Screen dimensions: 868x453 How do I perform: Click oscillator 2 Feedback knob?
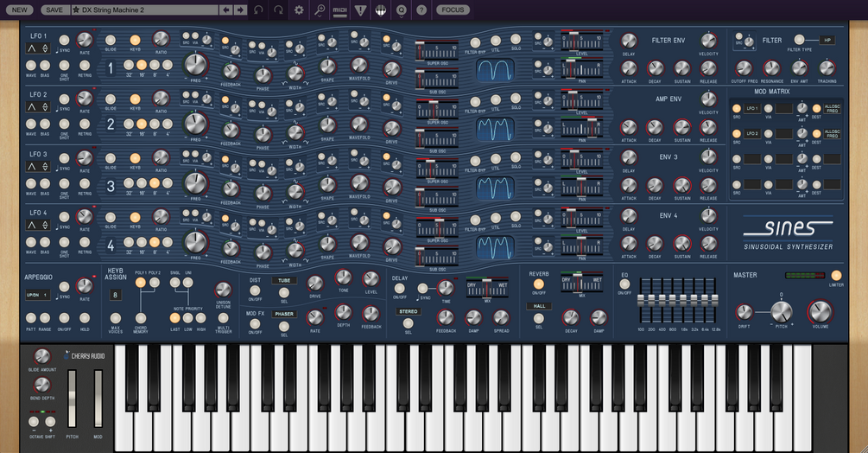point(231,131)
